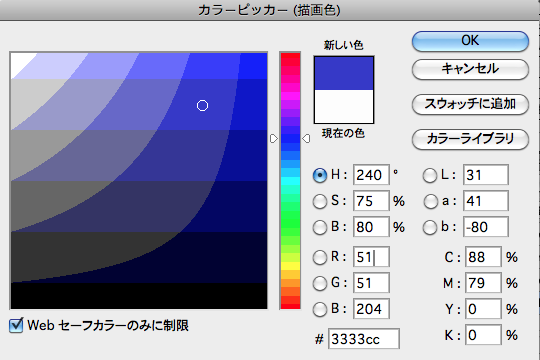Image resolution: width=540 pixels, height=360 pixels.
Task: Select the B brightness radio button
Action: [x=320, y=227]
